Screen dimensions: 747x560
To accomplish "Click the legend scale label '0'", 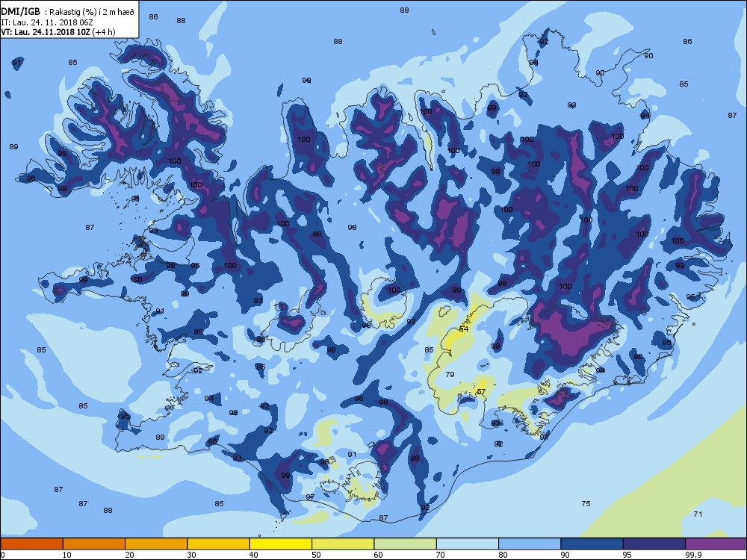I will (x=2, y=554).
